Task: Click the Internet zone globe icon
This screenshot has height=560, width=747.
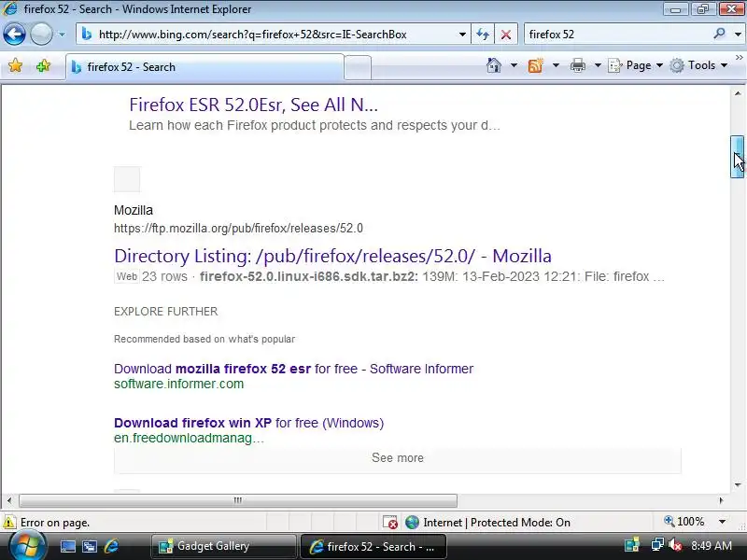Action: pos(412,523)
